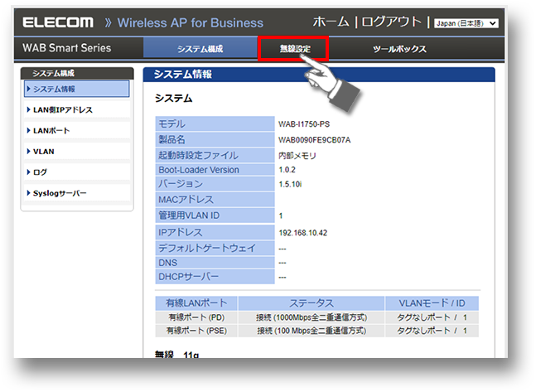Click the arrow icon beside LANポート
This screenshot has width=536, height=392.
[29, 131]
